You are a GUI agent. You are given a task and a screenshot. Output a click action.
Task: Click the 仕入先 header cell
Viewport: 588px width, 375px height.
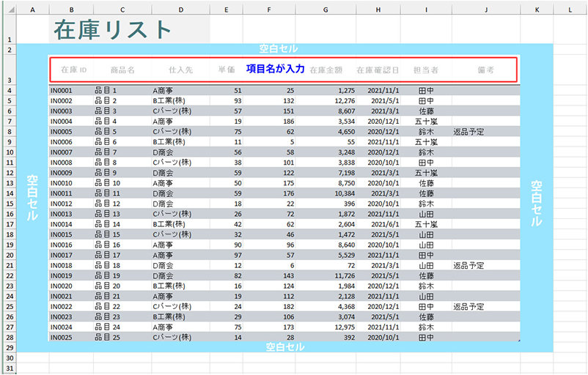[181, 70]
